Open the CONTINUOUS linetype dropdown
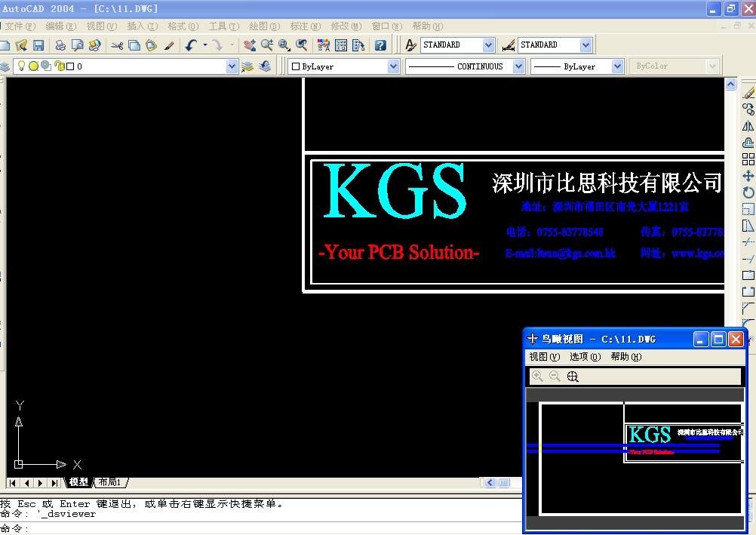The width and height of the screenshot is (756, 535). [518, 66]
